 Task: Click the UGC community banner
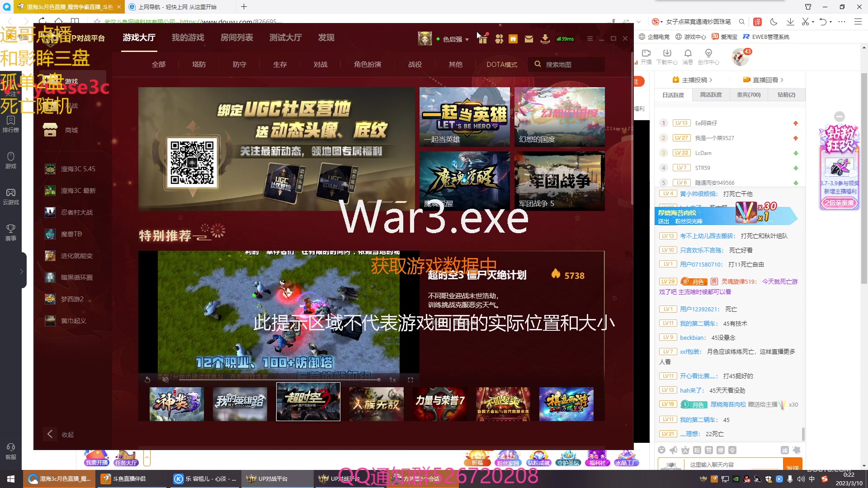[x=277, y=149]
